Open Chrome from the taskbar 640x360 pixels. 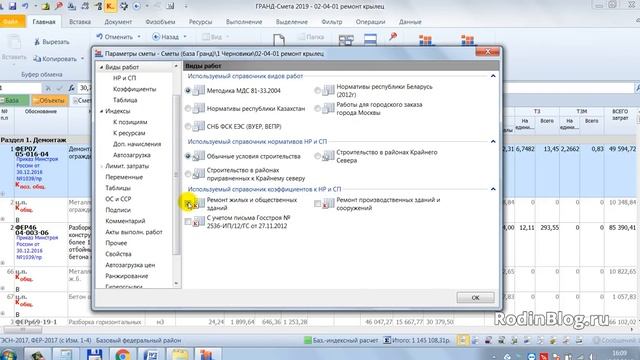[122, 354]
